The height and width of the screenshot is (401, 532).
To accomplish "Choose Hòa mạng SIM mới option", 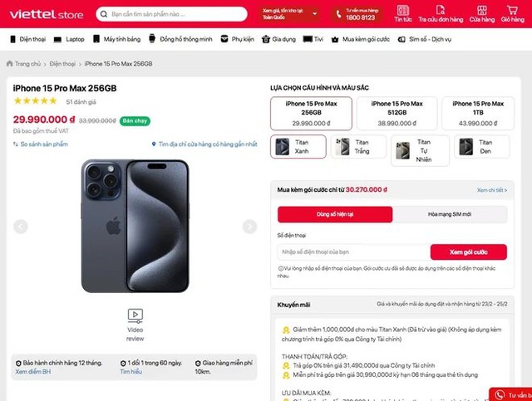I will pyautogui.click(x=449, y=214).
